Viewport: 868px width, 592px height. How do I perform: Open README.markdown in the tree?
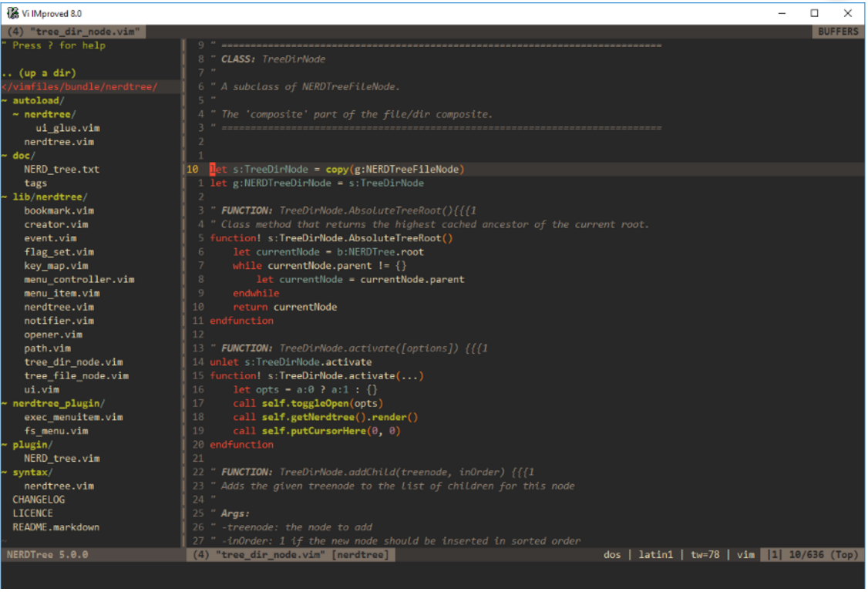pyautogui.click(x=56, y=527)
